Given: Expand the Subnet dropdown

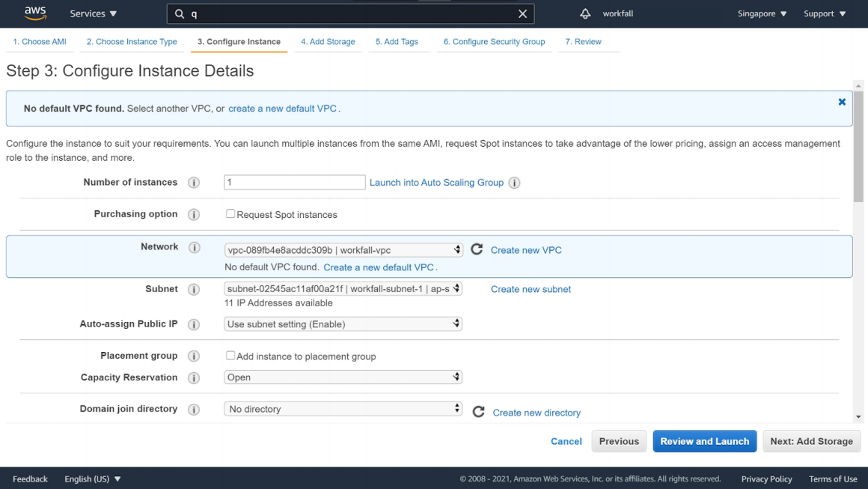Looking at the screenshot, I should 343,289.
